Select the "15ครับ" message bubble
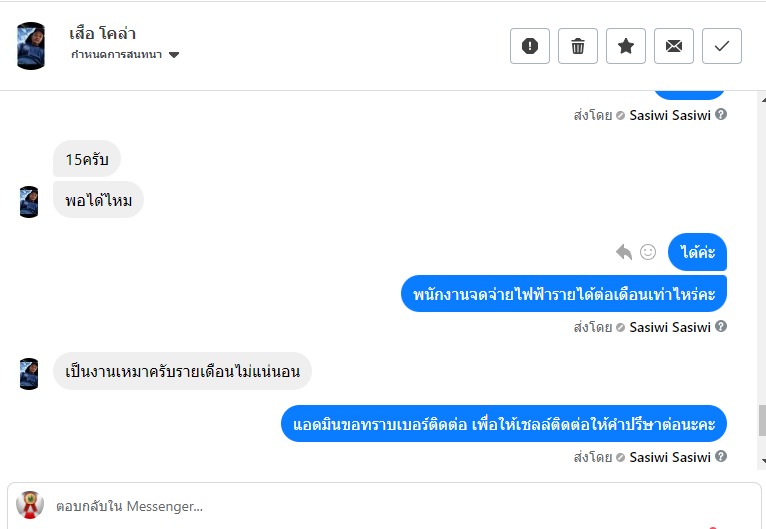The image size is (766, 529). [x=87, y=159]
